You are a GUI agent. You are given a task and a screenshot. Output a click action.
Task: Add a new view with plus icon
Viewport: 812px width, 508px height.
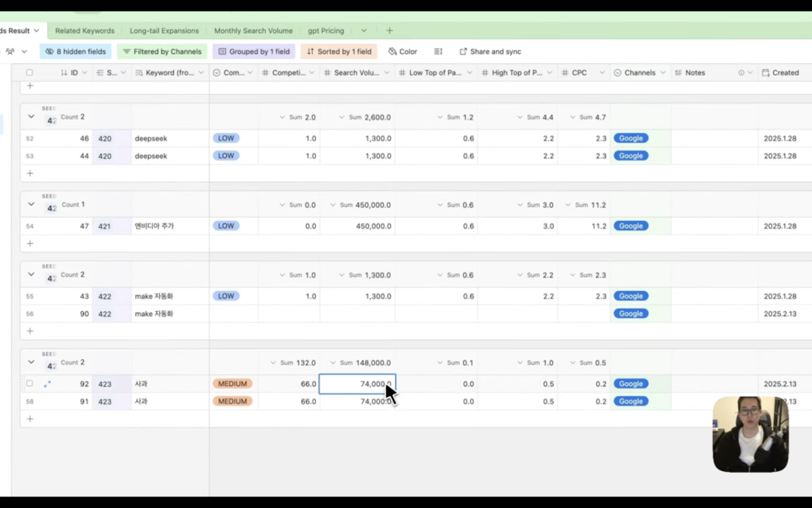point(389,30)
